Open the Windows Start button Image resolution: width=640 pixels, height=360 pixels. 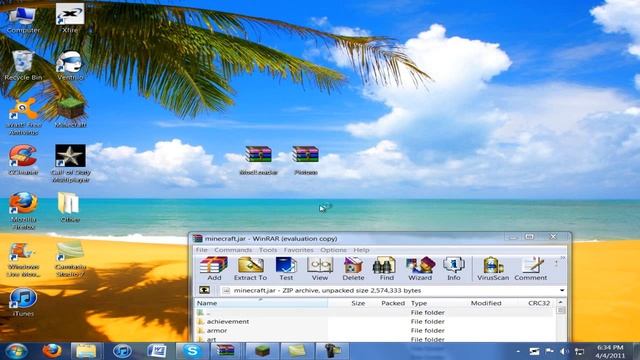pyautogui.click(x=16, y=351)
